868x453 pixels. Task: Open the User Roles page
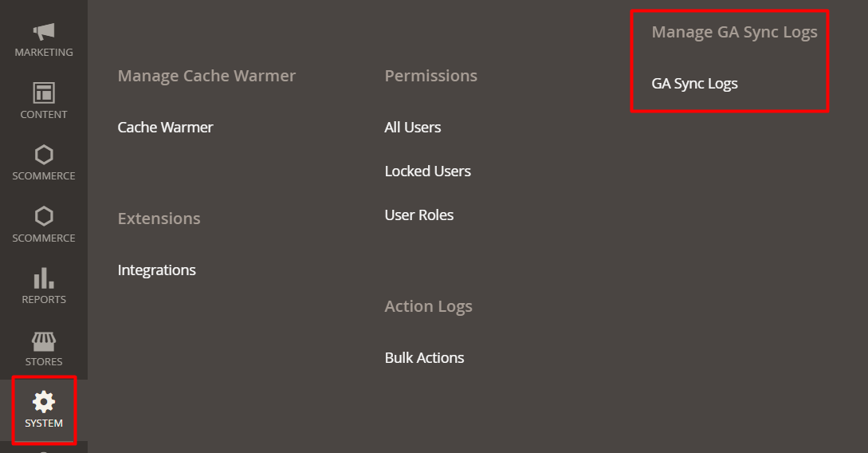click(418, 215)
